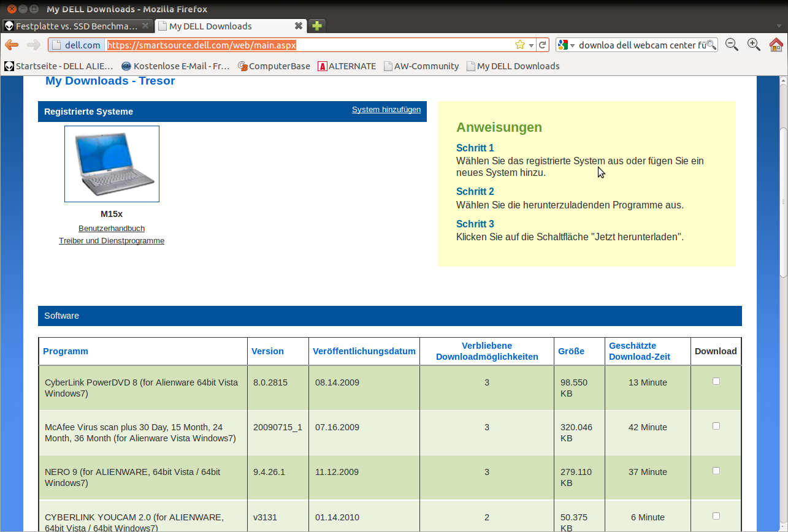Open the URL history dropdown arrow
Image resolution: width=788 pixels, height=532 pixels.
click(531, 45)
